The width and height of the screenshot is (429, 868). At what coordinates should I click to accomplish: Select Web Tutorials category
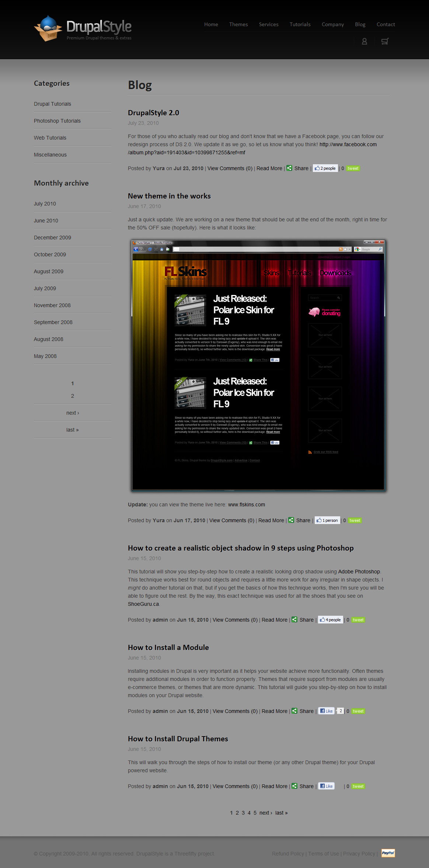coord(50,138)
